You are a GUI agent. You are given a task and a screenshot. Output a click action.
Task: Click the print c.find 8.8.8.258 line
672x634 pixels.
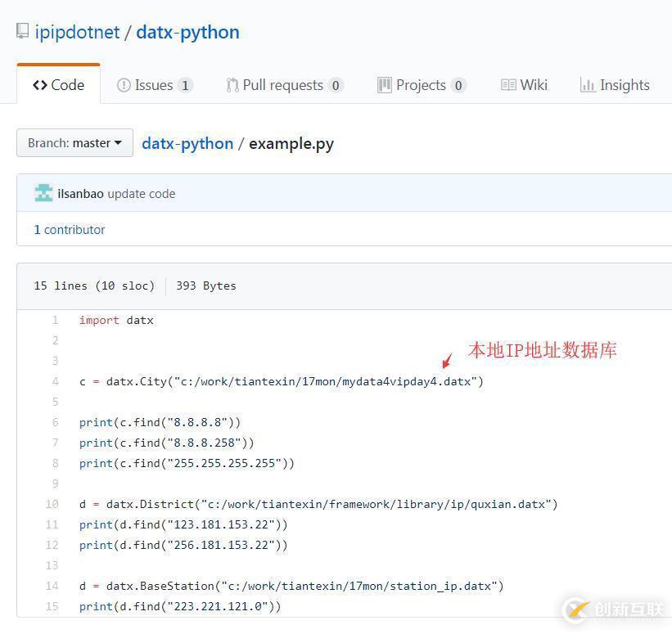click(x=167, y=443)
